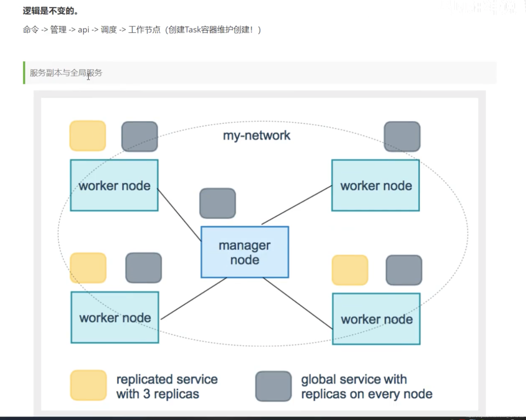Image resolution: width=526 pixels, height=420 pixels.
Task: Click the watermark URL in bottom corner
Action: coord(495,416)
